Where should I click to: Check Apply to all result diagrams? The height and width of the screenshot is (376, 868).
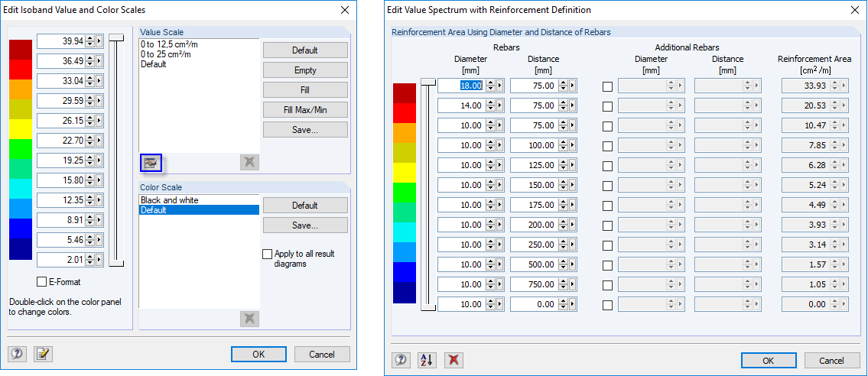pos(268,254)
